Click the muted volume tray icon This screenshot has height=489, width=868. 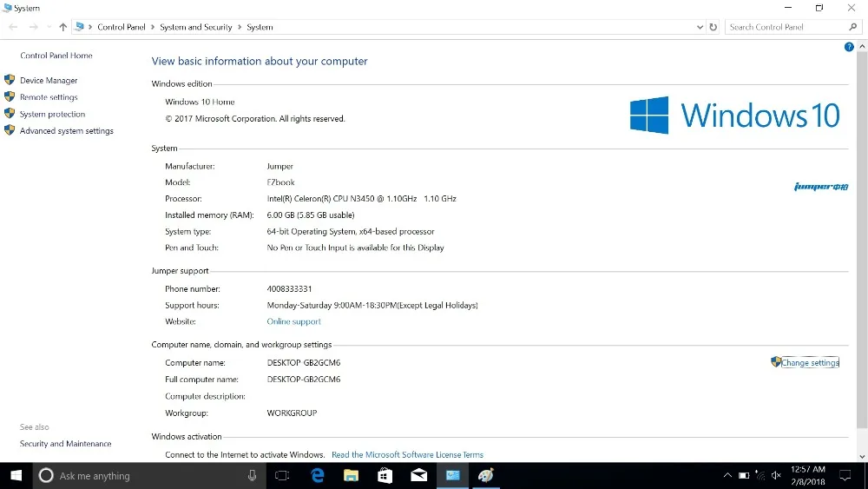(x=776, y=475)
